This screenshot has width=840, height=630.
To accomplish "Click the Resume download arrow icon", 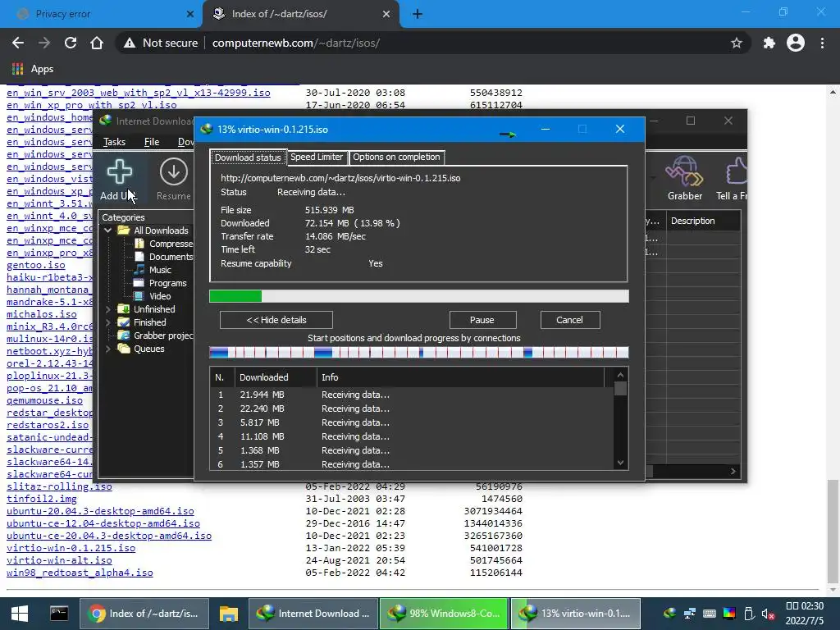I will click(174, 172).
